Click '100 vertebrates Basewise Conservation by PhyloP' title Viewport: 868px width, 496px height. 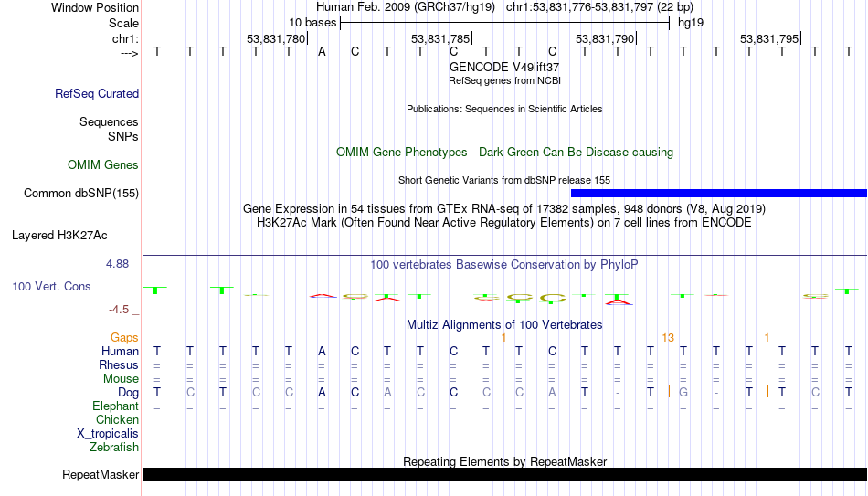pyautogui.click(x=503, y=265)
